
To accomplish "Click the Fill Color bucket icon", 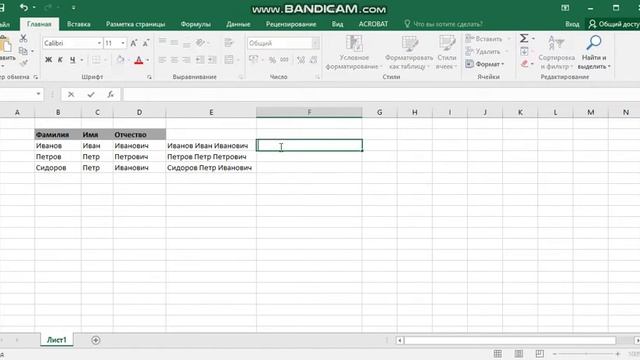I will [120, 60].
